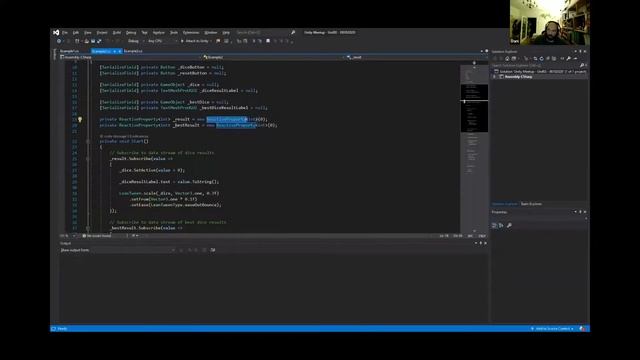The width and height of the screenshot is (640, 360).
Task: Select the Assembly-CSharp project item
Action: point(518,77)
